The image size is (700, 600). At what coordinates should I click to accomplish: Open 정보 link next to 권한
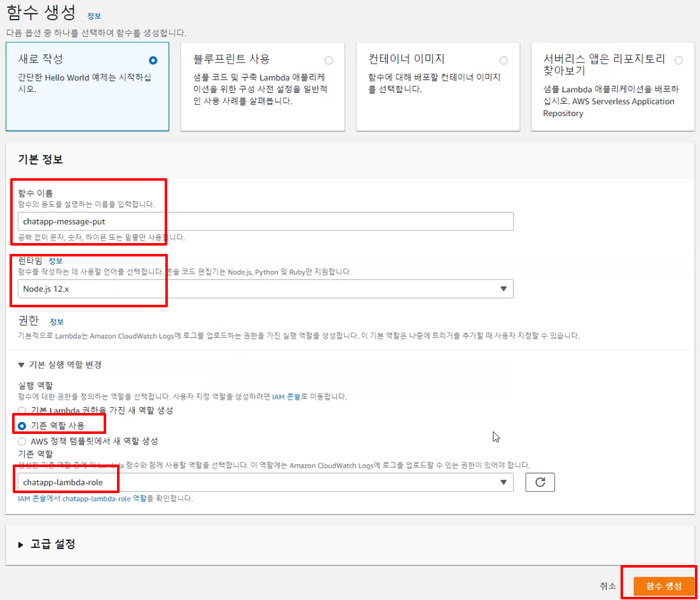(x=57, y=322)
